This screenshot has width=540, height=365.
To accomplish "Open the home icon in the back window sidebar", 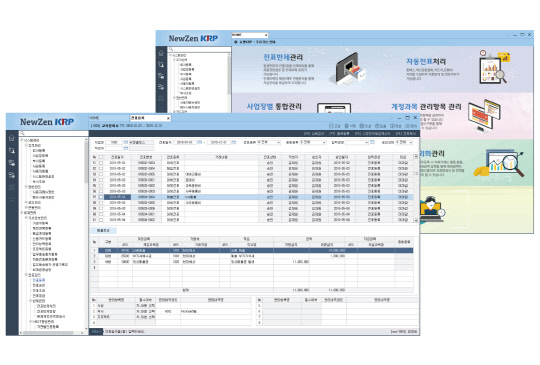I will [161, 53].
